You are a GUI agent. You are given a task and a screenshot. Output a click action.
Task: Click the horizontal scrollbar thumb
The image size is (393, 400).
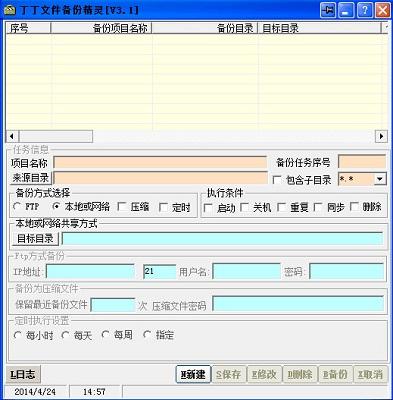(56, 136)
